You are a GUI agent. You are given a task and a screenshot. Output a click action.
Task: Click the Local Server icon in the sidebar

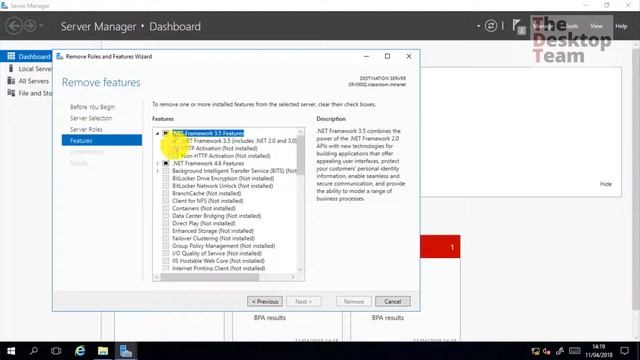pos(11,69)
